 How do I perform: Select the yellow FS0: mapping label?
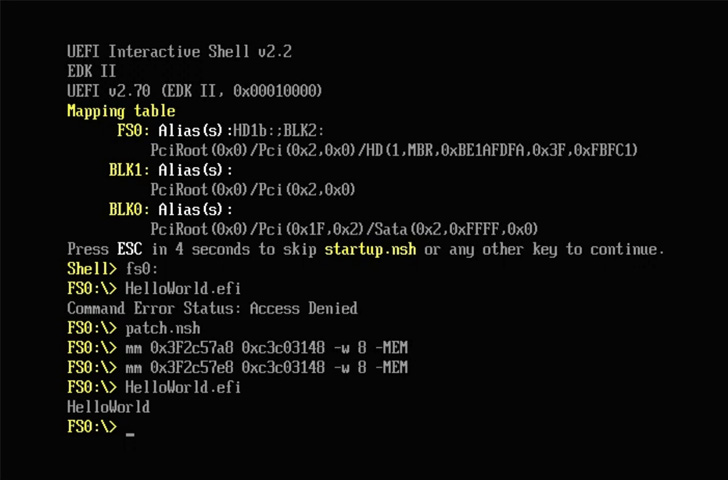[x=133, y=131]
